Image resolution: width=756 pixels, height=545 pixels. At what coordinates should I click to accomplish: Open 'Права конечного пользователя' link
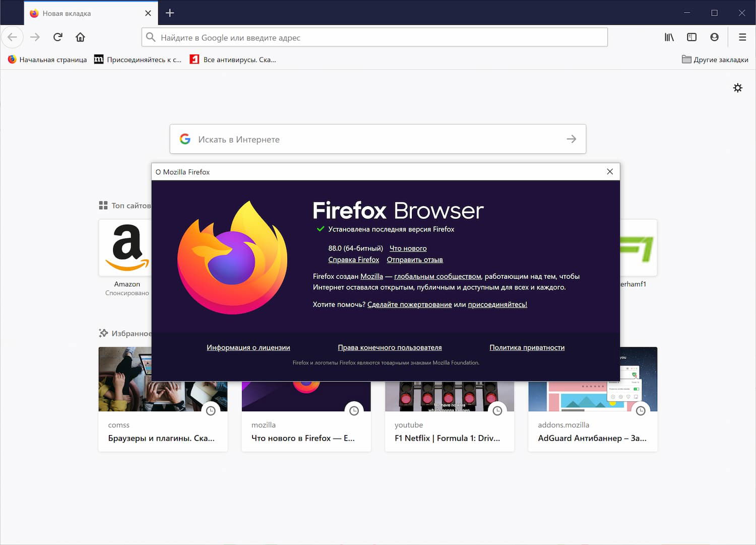coord(390,347)
